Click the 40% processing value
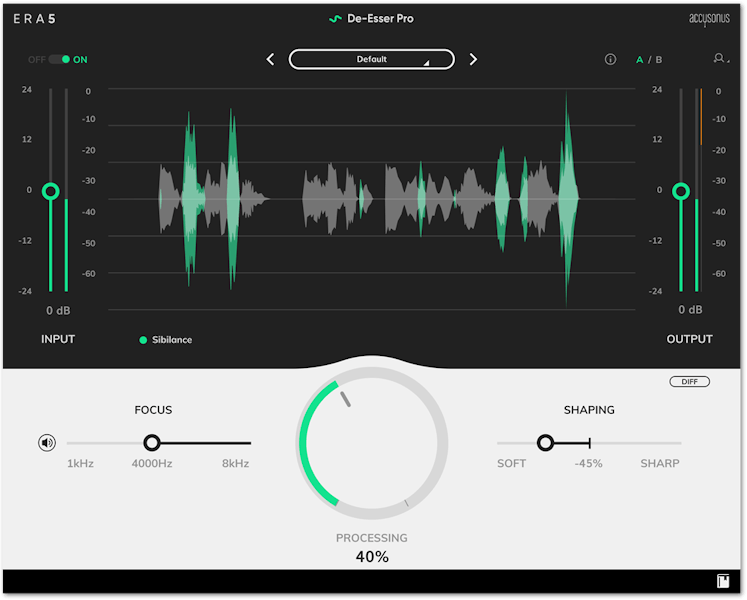 [372, 557]
